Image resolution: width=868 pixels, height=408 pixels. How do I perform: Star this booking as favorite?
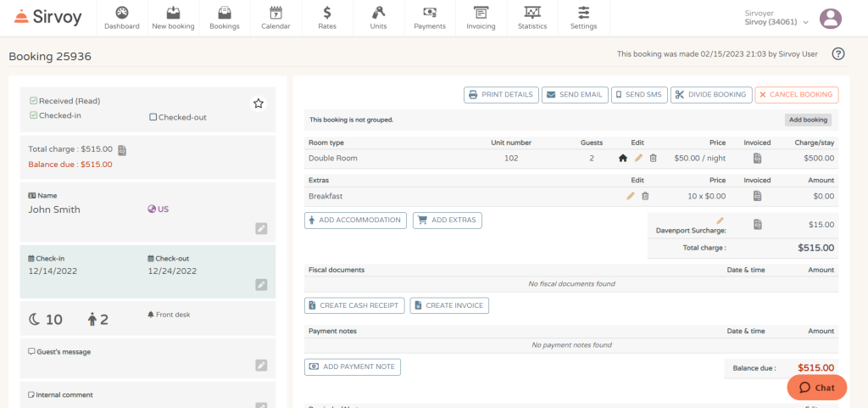pyautogui.click(x=258, y=103)
